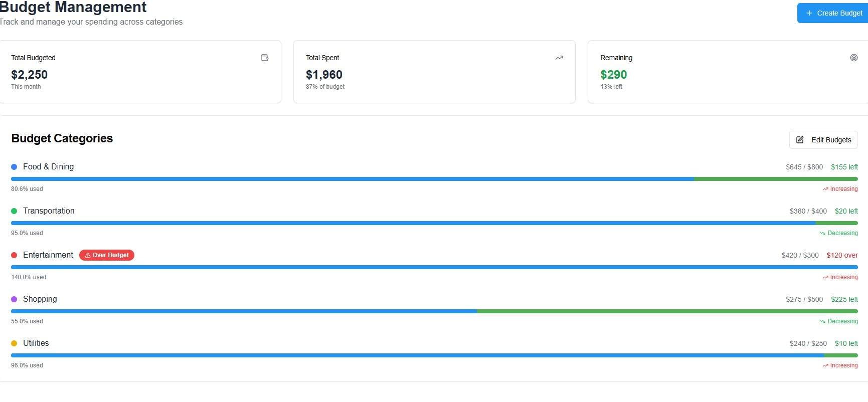Click the Shopping budget progress bar
Image resolution: width=868 pixels, height=402 pixels.
(x=434, y=311)
